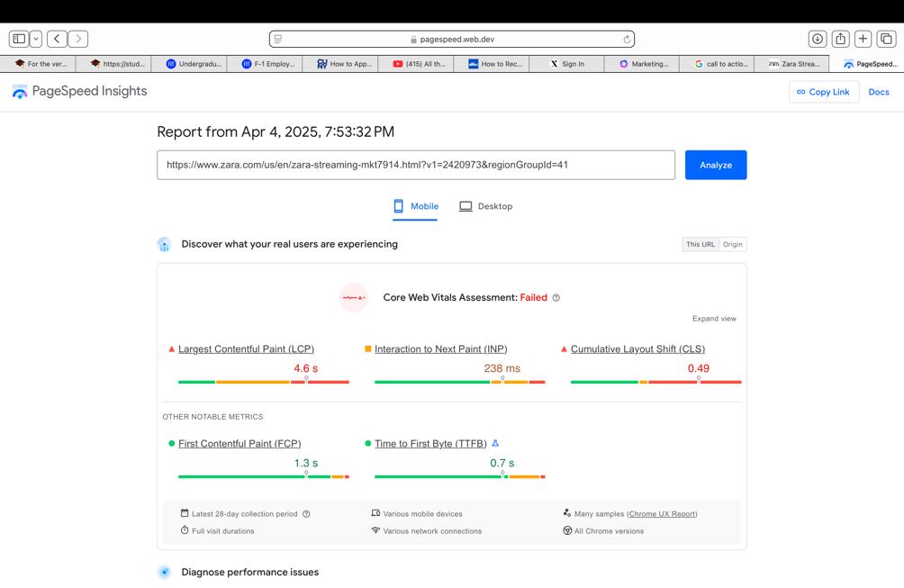The image size is (904, 588).
Task: Click the desktop monitor icon
Action: (466, 206)
